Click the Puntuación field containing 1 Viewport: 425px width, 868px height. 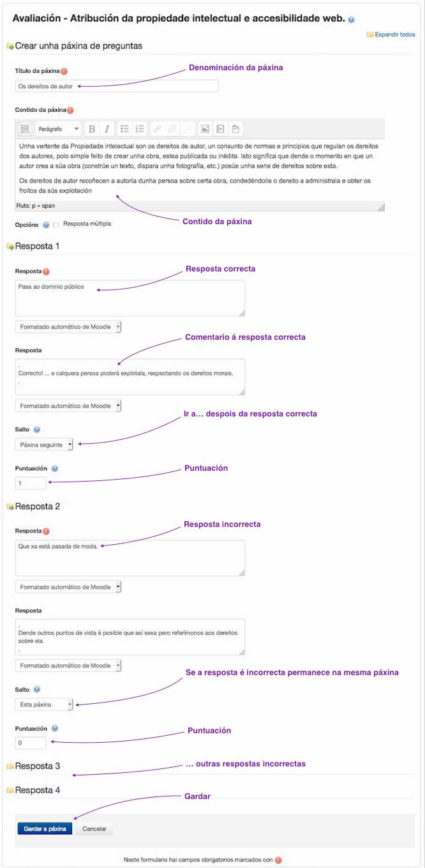click(x=29, y=483)
